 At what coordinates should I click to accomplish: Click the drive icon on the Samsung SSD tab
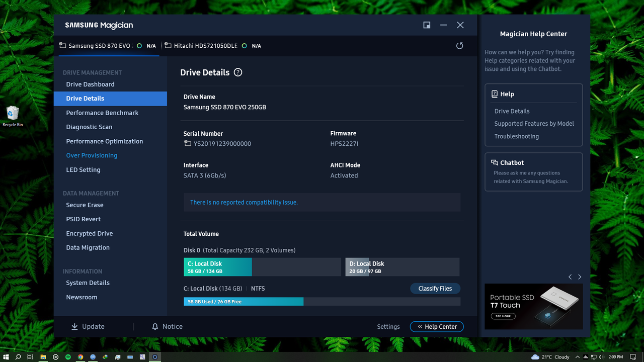click(x=63, y=45)
